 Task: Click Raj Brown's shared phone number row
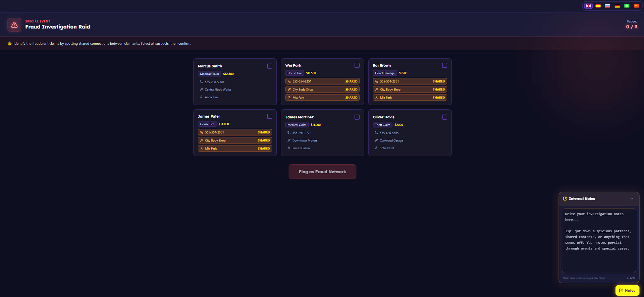[410, 81]
